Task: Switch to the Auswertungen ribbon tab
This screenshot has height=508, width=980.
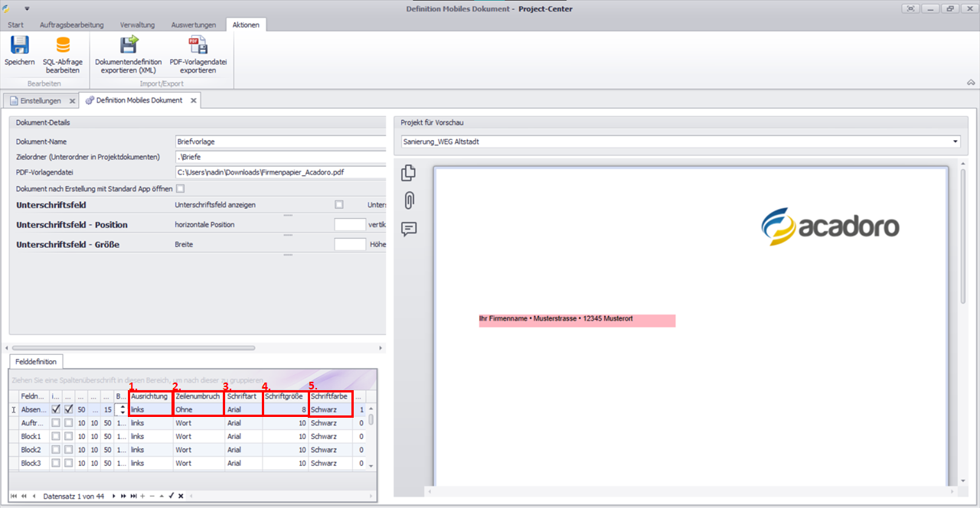Action: pyautogui.click(x=194, y=25)
